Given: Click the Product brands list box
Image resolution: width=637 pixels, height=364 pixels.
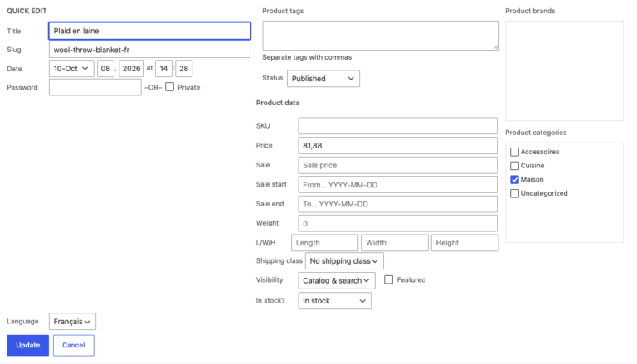Looking at the screenshot, I should 564,71.
